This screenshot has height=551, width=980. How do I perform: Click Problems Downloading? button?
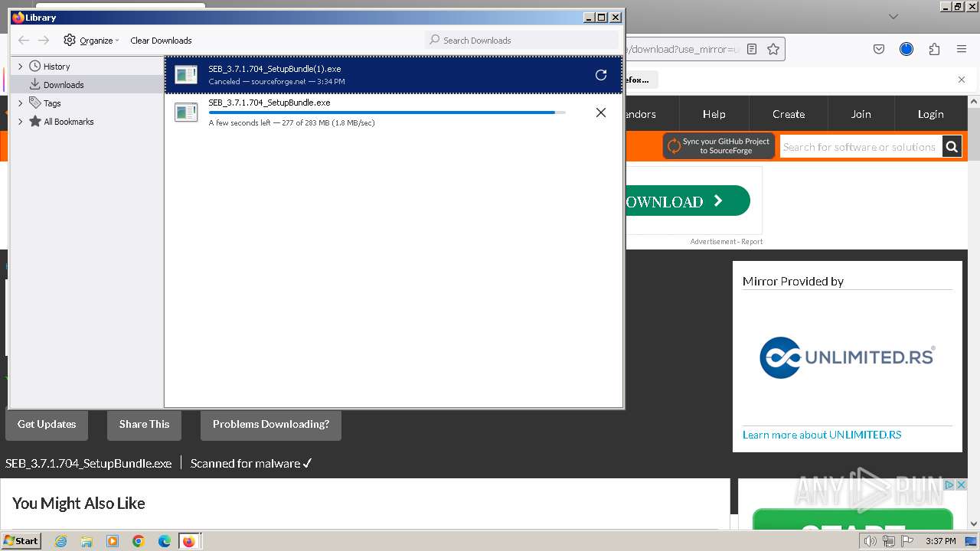271,425
